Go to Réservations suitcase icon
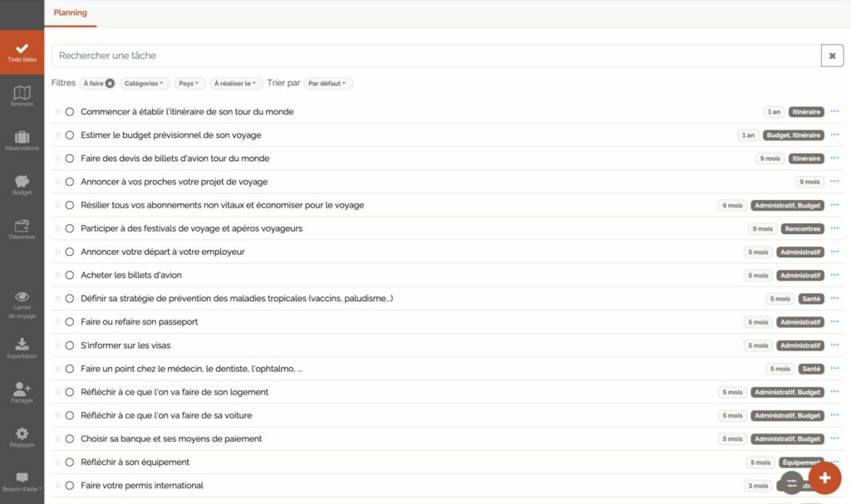The image size is (851, 504). tap(22, 140)
